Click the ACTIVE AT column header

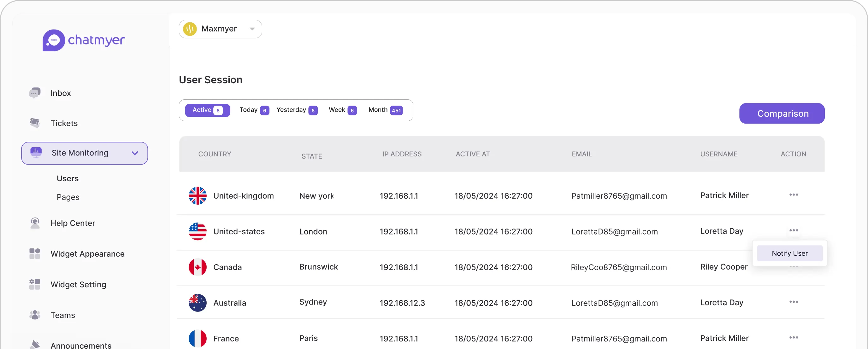tap(472, 154)
